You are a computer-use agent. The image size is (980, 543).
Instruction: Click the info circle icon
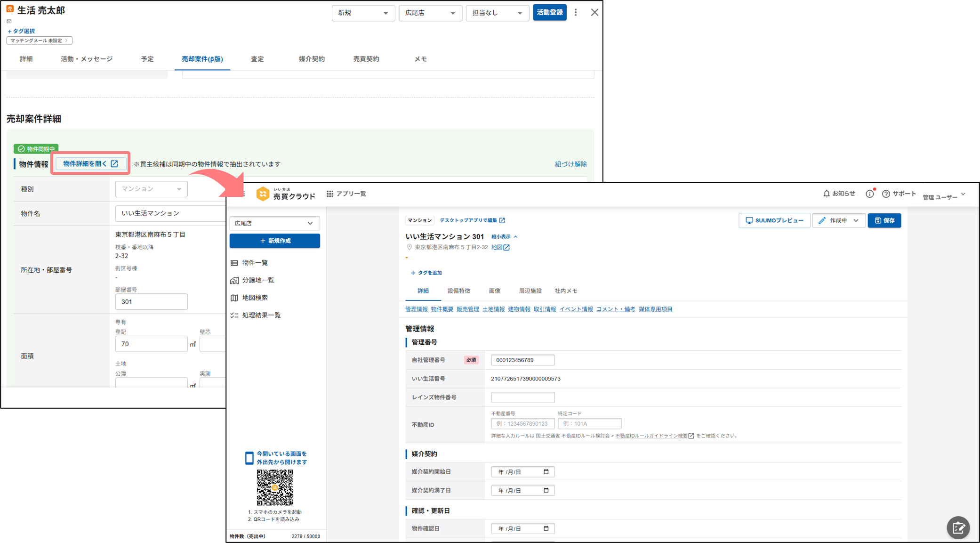870,194
